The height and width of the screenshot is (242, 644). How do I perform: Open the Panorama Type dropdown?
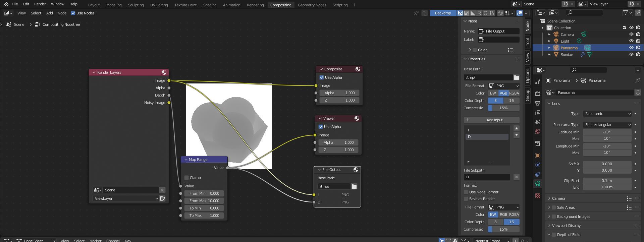[x=607, y=125]
